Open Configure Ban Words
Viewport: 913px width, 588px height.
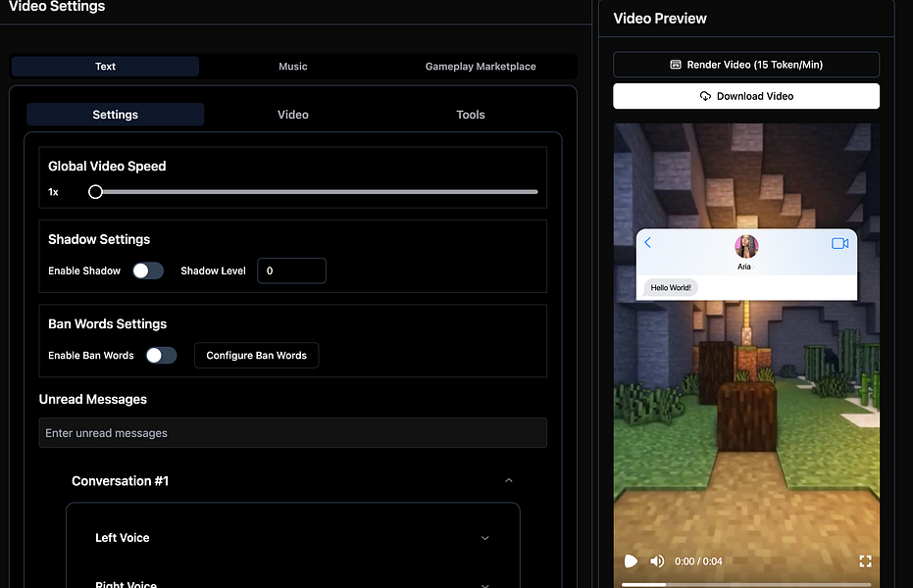tap(256, 356)
